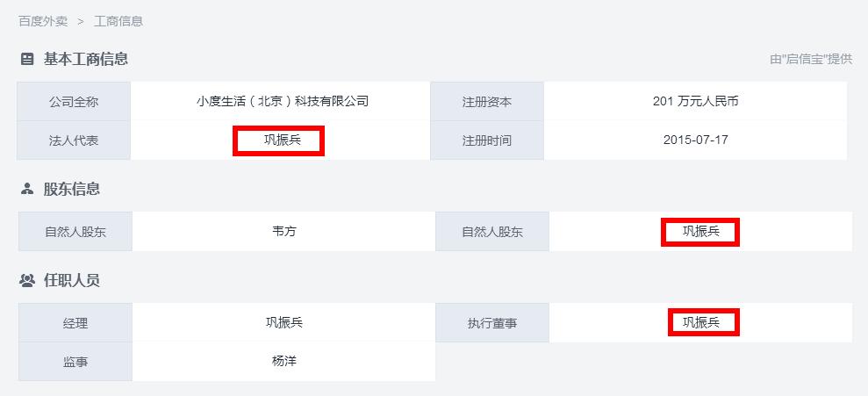The image size is (868, 396).
Task: Click the 经理 value 巩振兵
Action: tap(284, 322)
